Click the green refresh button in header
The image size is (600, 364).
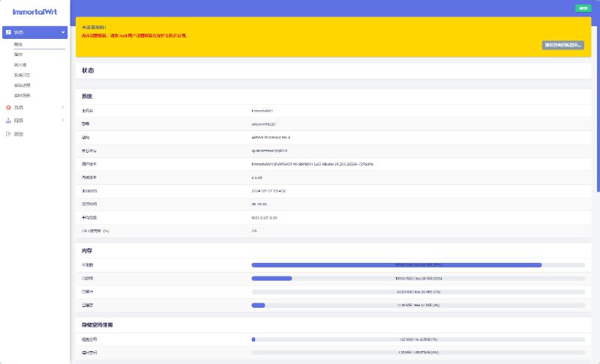pos(582,7)
